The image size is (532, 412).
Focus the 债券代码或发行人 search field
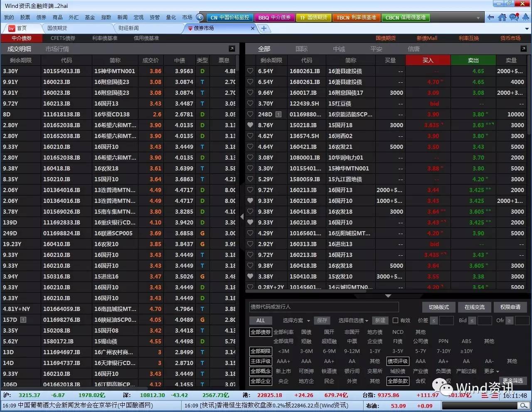[x=324, y=307]
